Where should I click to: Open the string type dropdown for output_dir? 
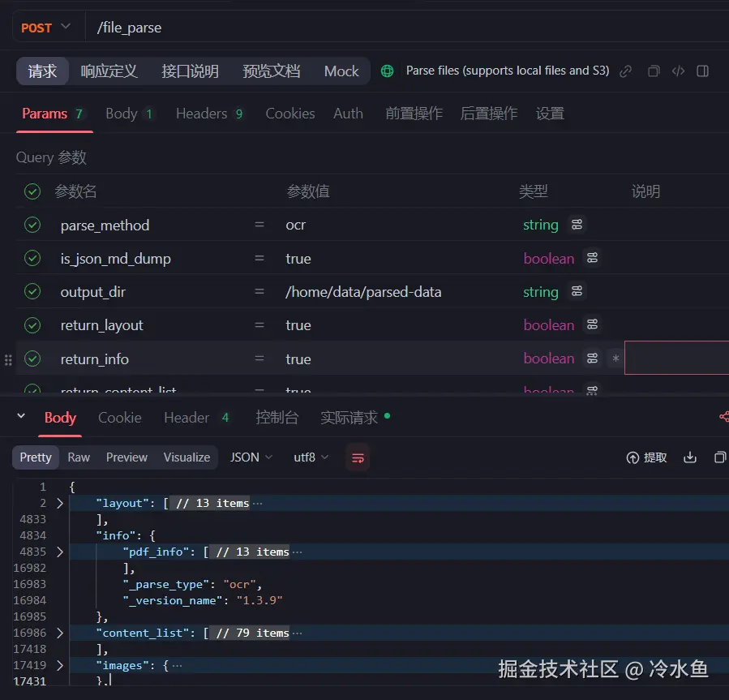coord(540,292)
